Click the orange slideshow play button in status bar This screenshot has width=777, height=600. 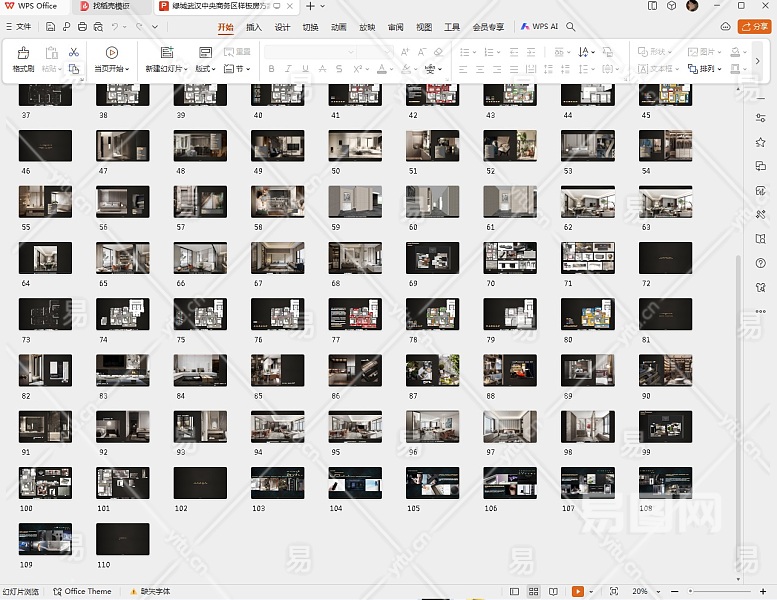pos(577,592)
